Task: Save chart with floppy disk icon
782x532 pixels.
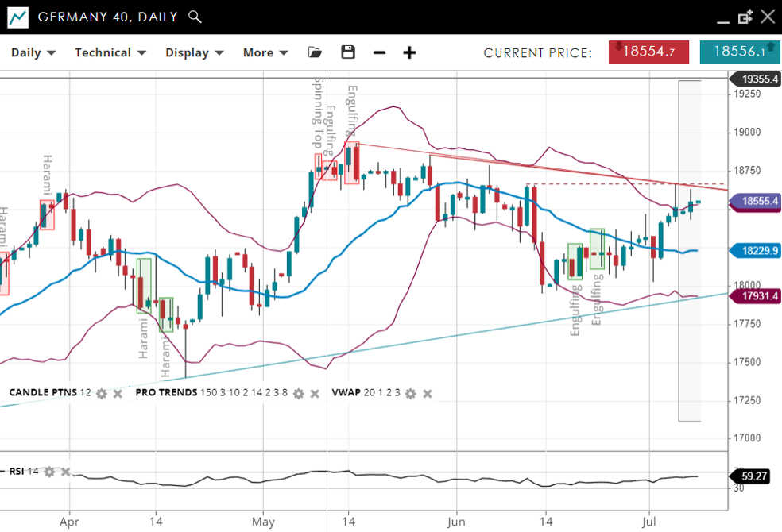Action: 347,52
